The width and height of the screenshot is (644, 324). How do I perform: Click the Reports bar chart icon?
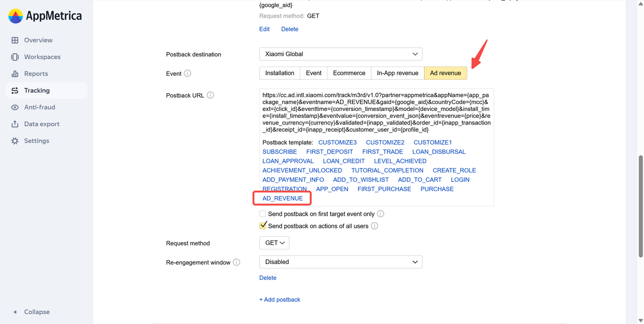pyautogui.click(x=15, y=74)
